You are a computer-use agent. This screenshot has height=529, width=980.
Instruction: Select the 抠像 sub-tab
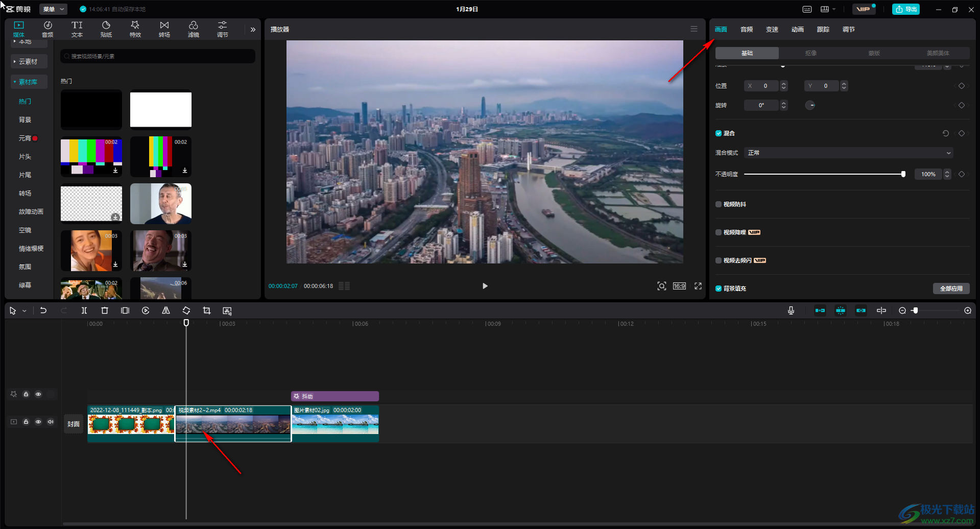[810, 53]
